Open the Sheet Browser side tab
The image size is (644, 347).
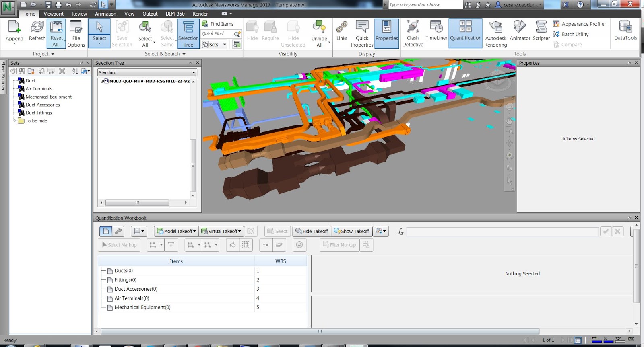point(3,76)
